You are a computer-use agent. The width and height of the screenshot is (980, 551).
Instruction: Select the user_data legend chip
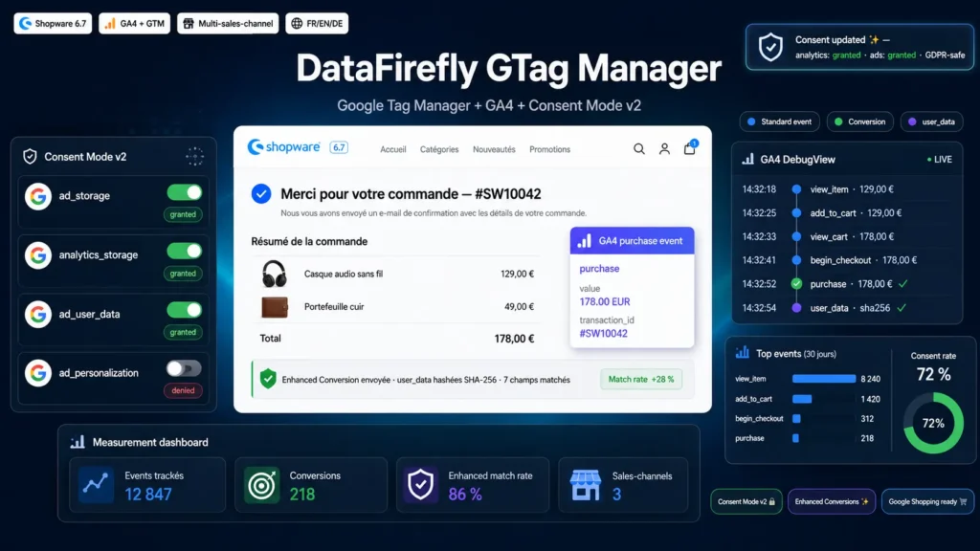coord(931,121)
